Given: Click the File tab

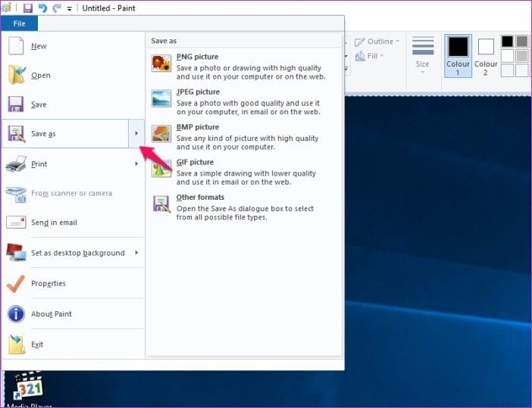Looking at the screenshot, I should pyautogui.click(x=20, y=23).
